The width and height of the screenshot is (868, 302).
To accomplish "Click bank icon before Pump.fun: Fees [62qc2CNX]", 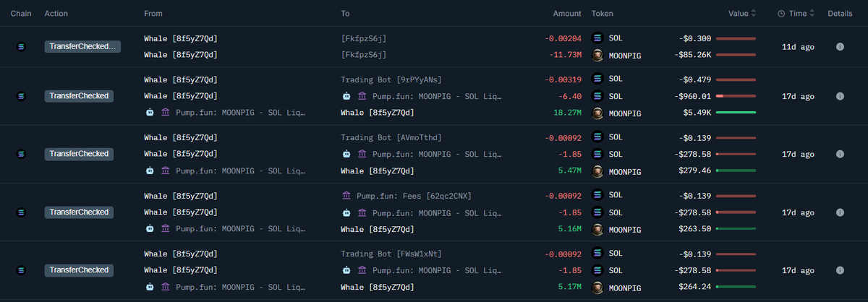I will click(346, 195).
